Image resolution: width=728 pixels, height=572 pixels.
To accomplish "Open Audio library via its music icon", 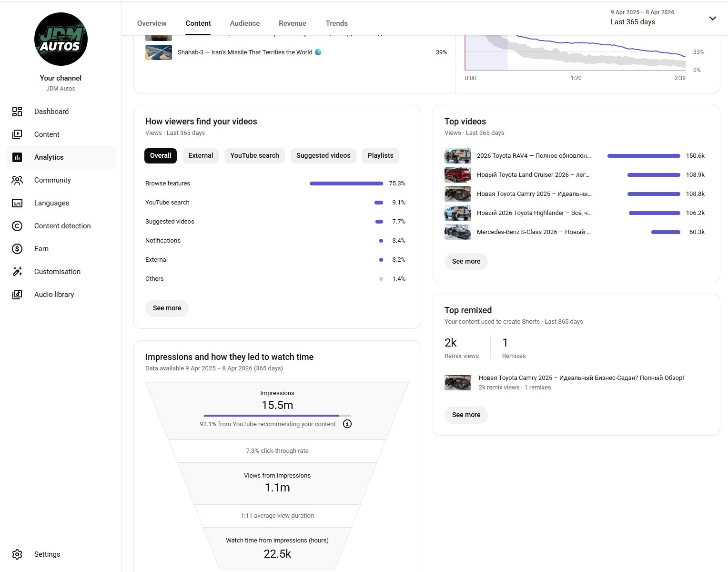I will (17, 295).
